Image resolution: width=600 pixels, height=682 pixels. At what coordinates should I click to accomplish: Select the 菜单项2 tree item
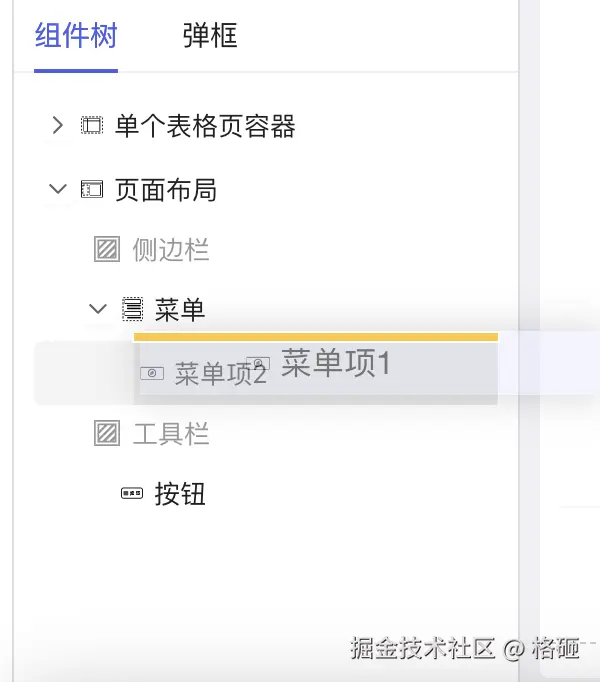coord(220,375)
